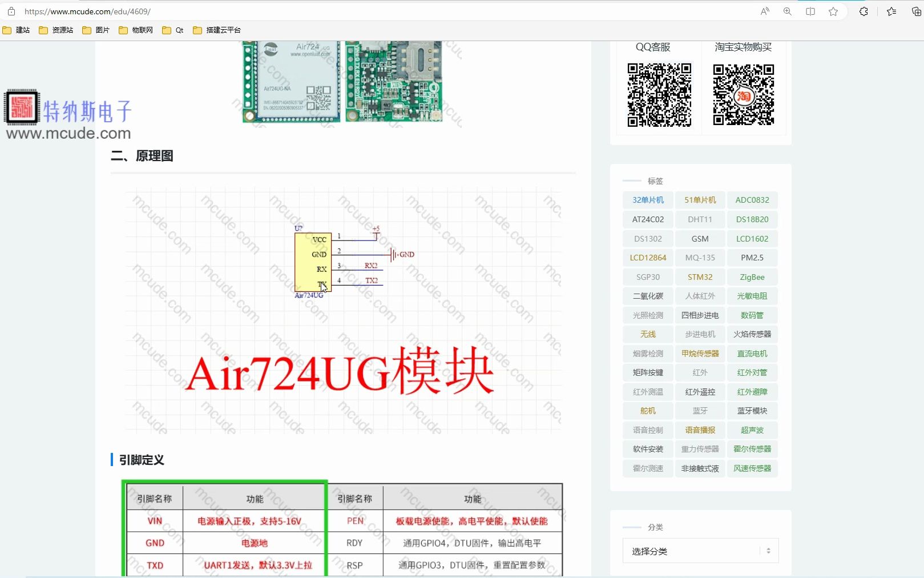924x578 pixels.
Task: Open the 搭建云平台 bookmark folder
Action: coord(217,30)
